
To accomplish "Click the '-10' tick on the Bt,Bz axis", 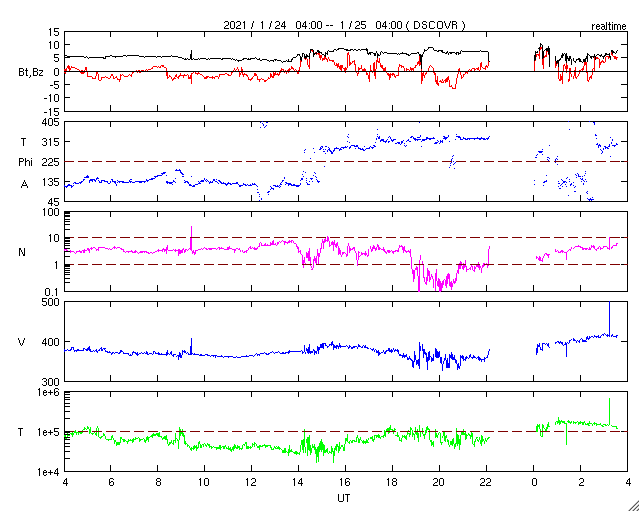I will tap(51, 98).
